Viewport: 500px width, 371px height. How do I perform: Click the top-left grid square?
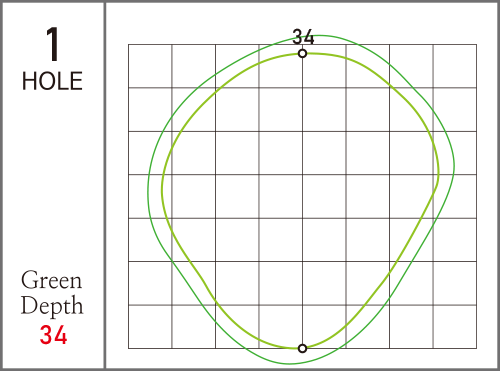150,66
